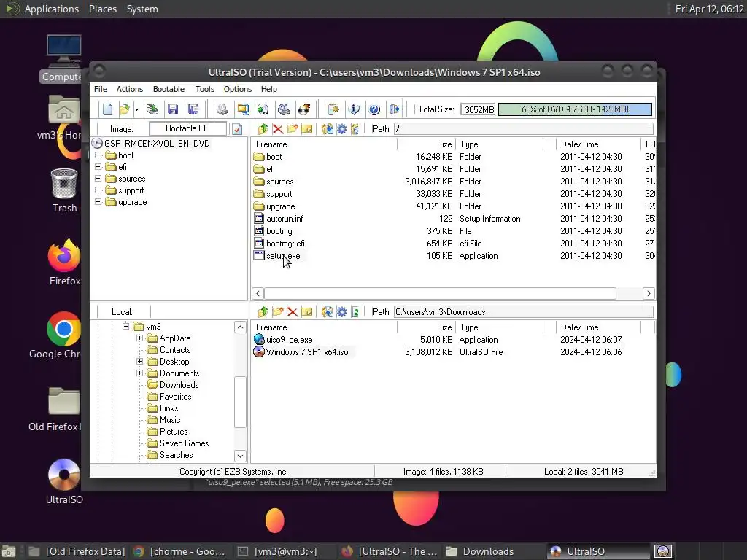Click the Mount to Virtual Drive icon
Screen dimensions: 747x560
coord(284,109)
